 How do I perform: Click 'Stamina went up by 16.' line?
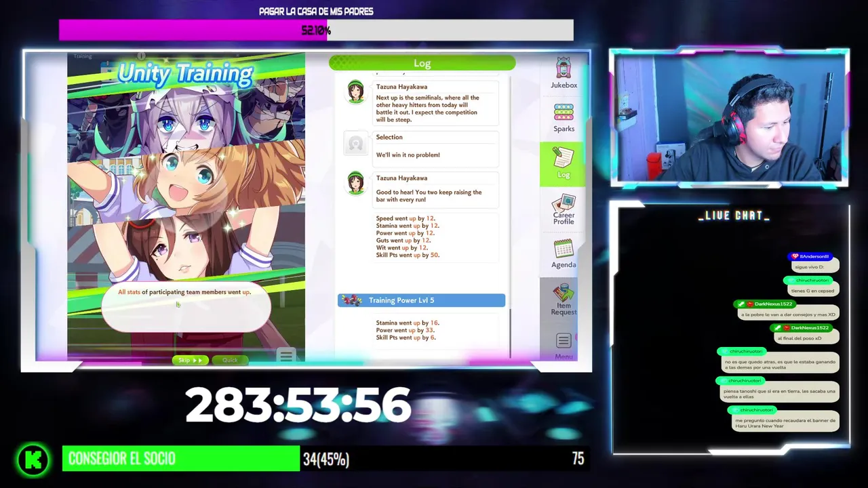tap(408, 323)
